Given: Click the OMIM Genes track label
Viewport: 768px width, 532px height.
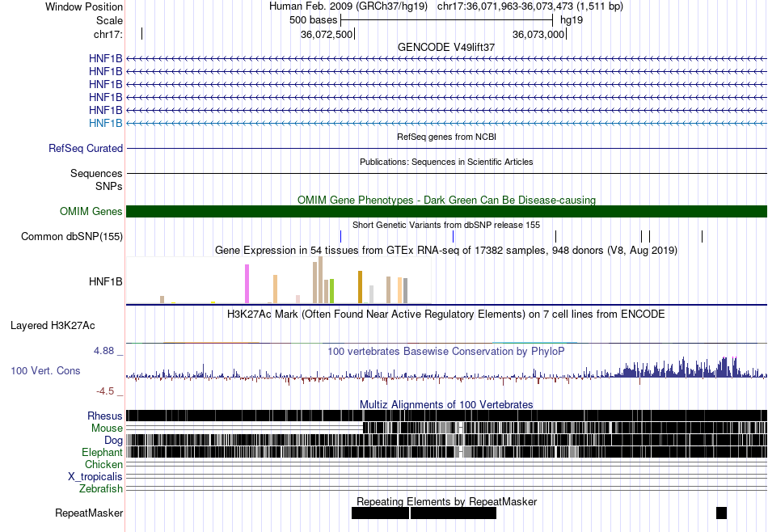Looking at the screenshot, I should (91, 211).
